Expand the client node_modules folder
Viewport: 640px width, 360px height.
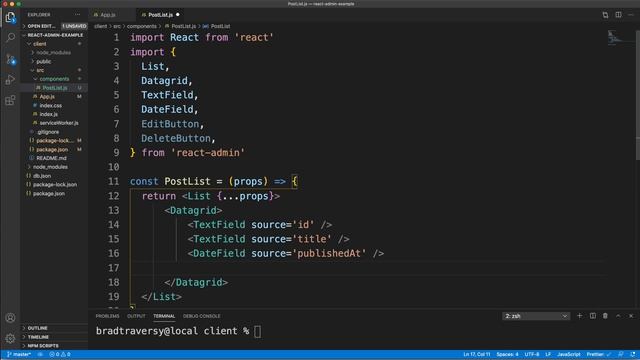(x=54, y=53)
